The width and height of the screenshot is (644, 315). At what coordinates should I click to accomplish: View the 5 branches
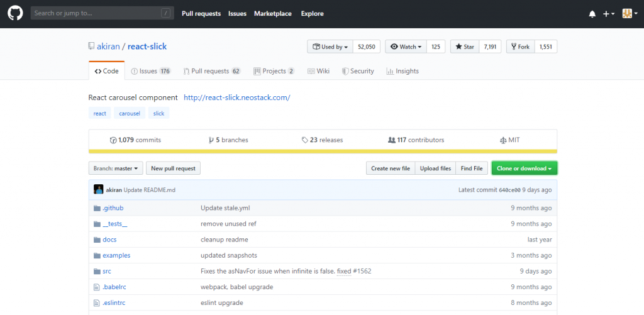pos(228,140)
